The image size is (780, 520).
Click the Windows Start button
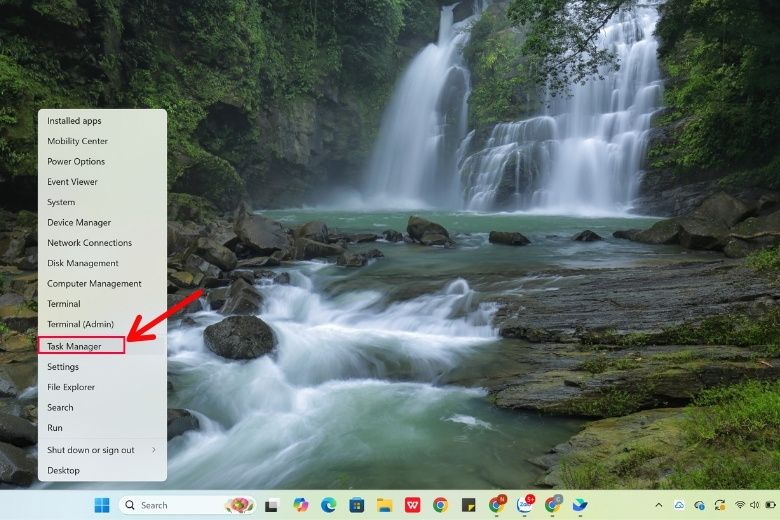pyautogui.click(x=102, y=505)
